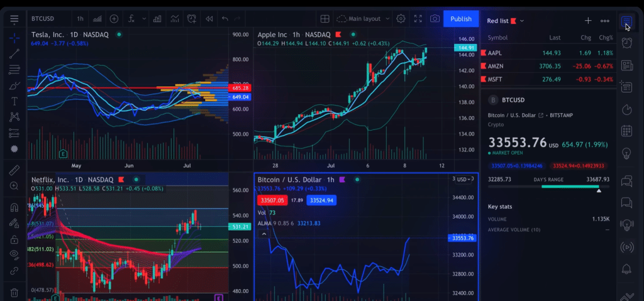Undo the last action
644x301 pixels.
[225, 19]
